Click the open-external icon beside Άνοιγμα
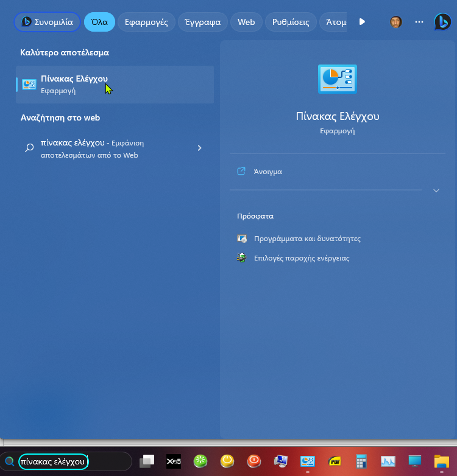The image size is (457, 476). pyautogui.click(x=241, y=171)
